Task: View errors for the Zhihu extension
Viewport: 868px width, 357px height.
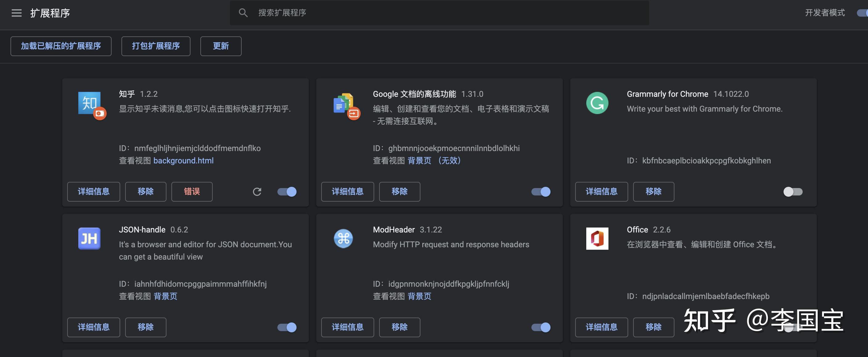Action: [192, 192]
